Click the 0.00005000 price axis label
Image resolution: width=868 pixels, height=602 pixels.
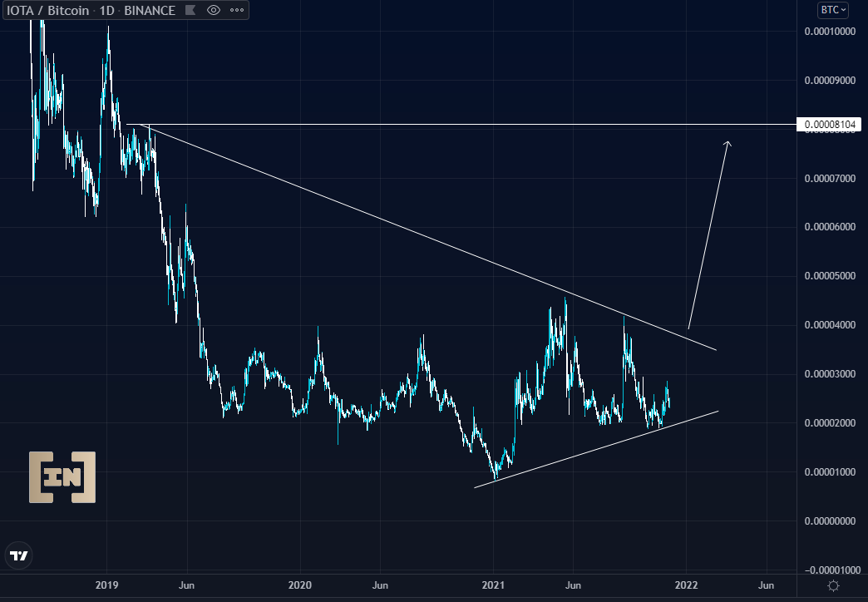829,276
